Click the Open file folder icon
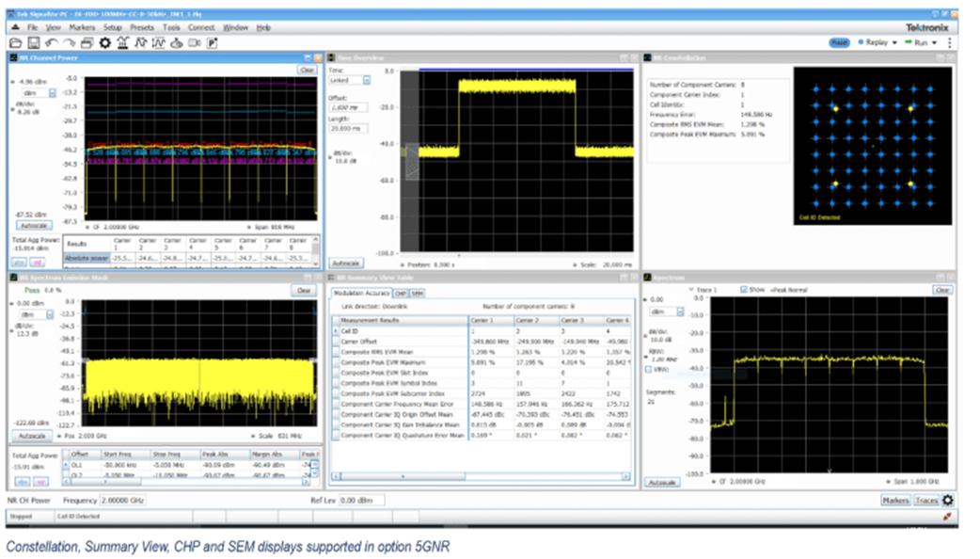The height and width of the screenshot is (559, 980). click(15, 43)
